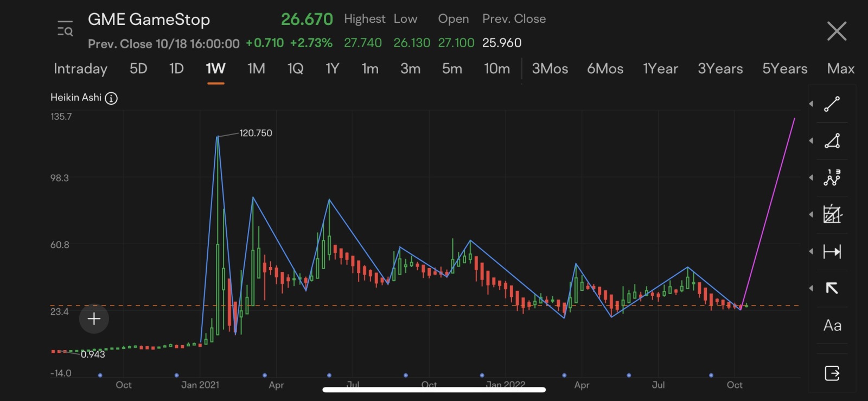Set chart range to 3Years

[720, 68]
